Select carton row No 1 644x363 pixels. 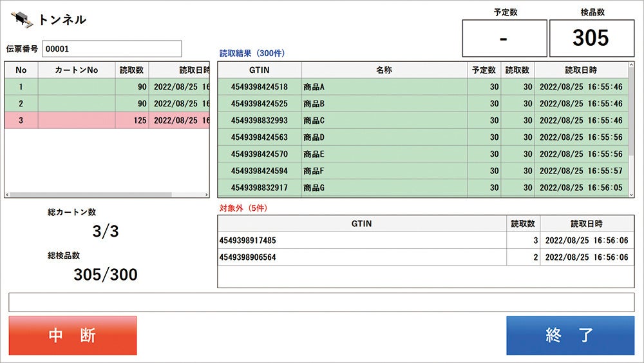(107, 87)
